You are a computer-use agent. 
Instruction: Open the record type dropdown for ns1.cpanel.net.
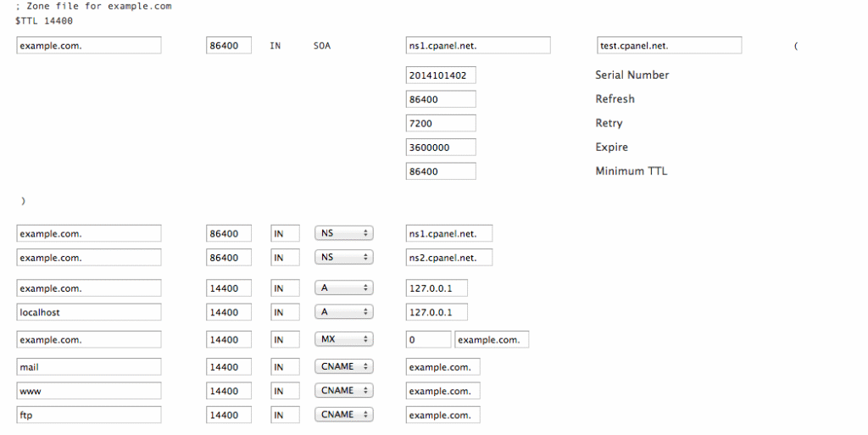(343, 233)
